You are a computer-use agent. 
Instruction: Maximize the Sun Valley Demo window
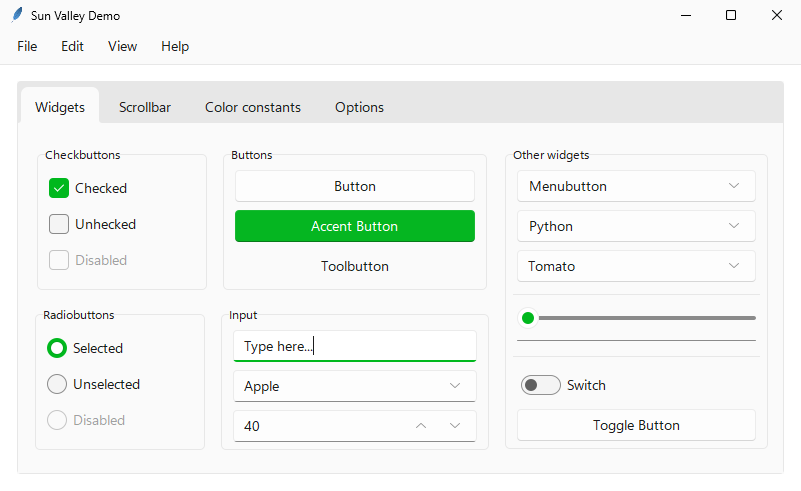pos(731,15)
